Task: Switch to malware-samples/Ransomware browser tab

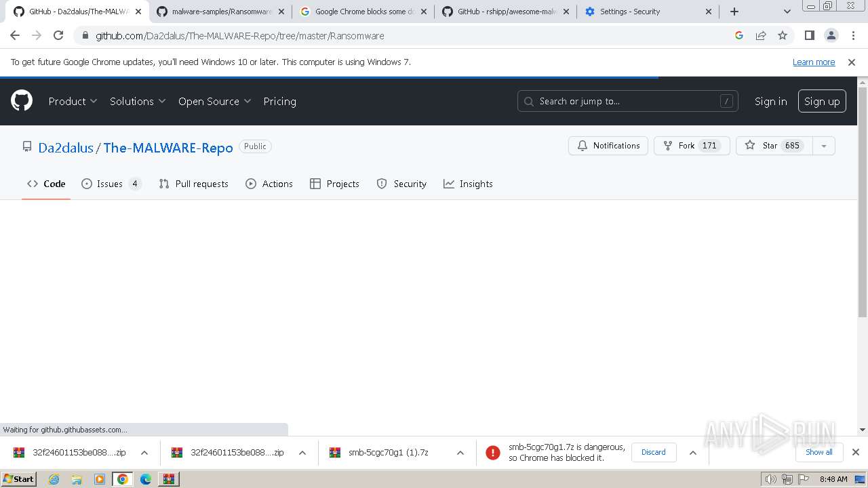Action: point(220,12)
